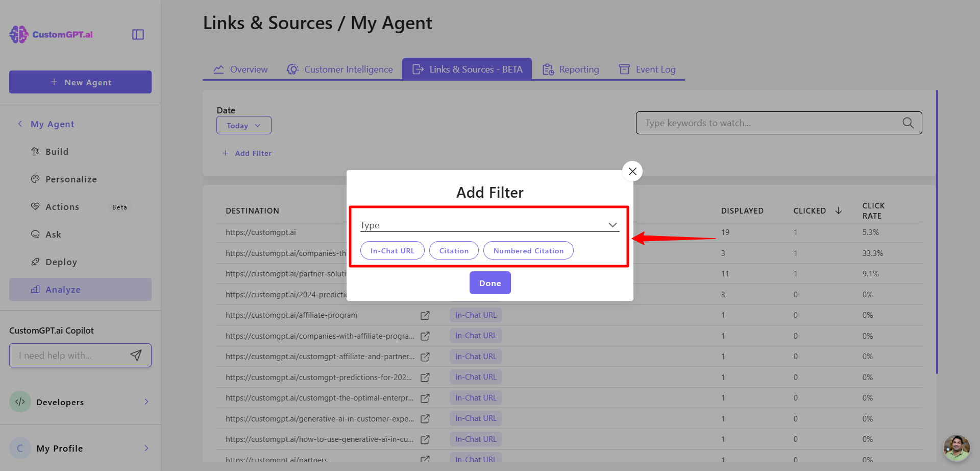
Task: Click the 9.1% click rate value
Action: coord(871,273)
